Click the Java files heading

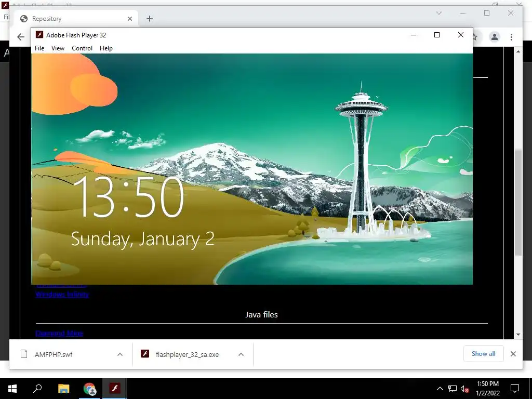click(x=261, y=314)
